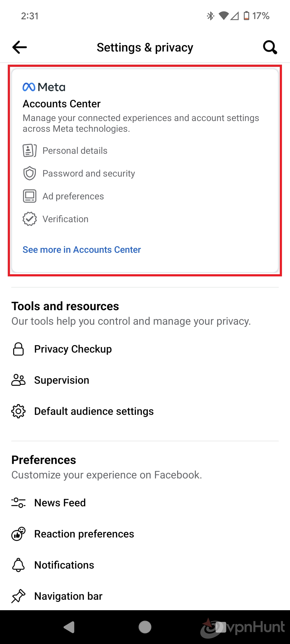Tap the Supervision people icon
The image size is (290, 644).
pos(19,380)
